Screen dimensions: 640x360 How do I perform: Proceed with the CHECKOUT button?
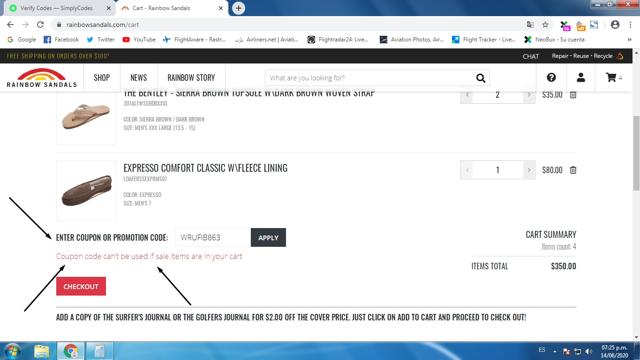tap(81, 287)
